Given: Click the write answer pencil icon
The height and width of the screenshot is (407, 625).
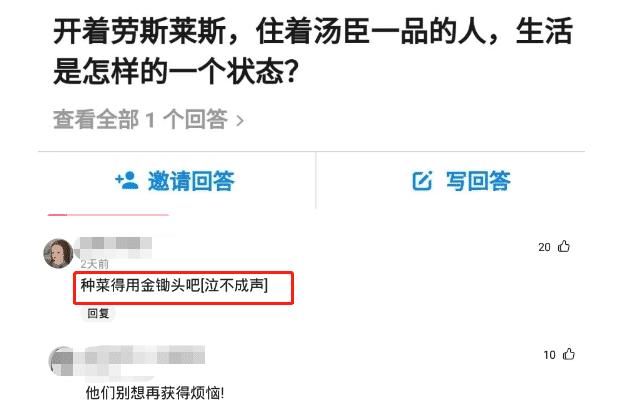Looking at the screenshot, I should coord(422,181).
